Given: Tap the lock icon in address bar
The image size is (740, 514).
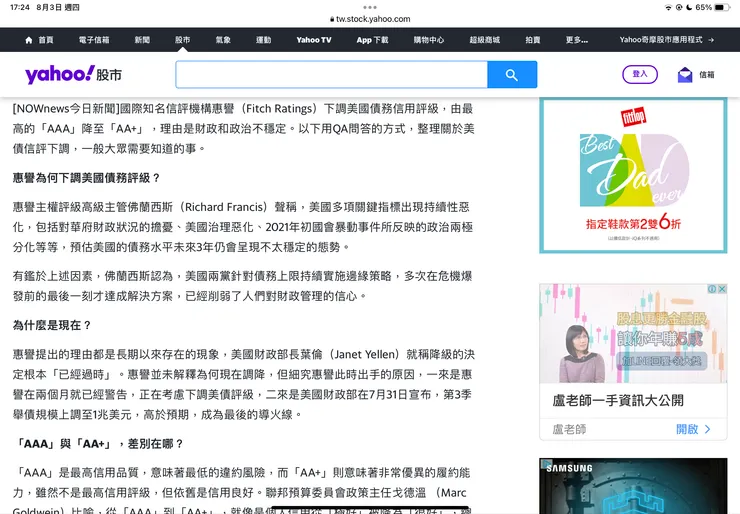Looking at the screenshot, I should 332,19.
